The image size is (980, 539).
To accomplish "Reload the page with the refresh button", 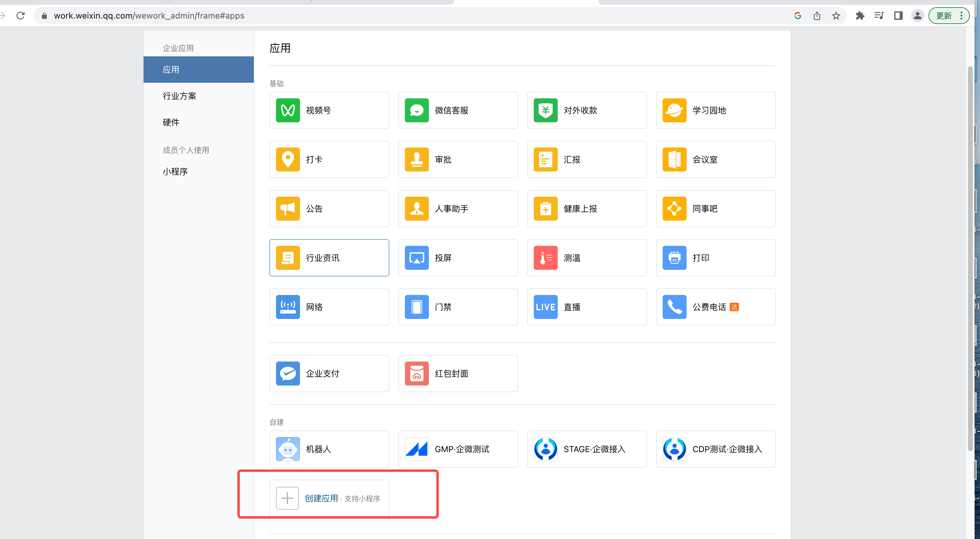I will pyautogui.click(x=21, y=16).
